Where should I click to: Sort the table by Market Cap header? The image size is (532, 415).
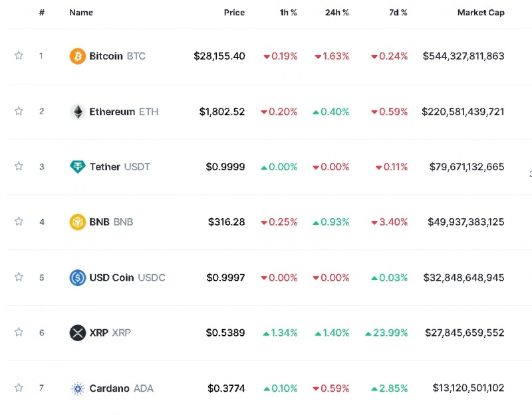pyautogui.click(x=480, y=13)
